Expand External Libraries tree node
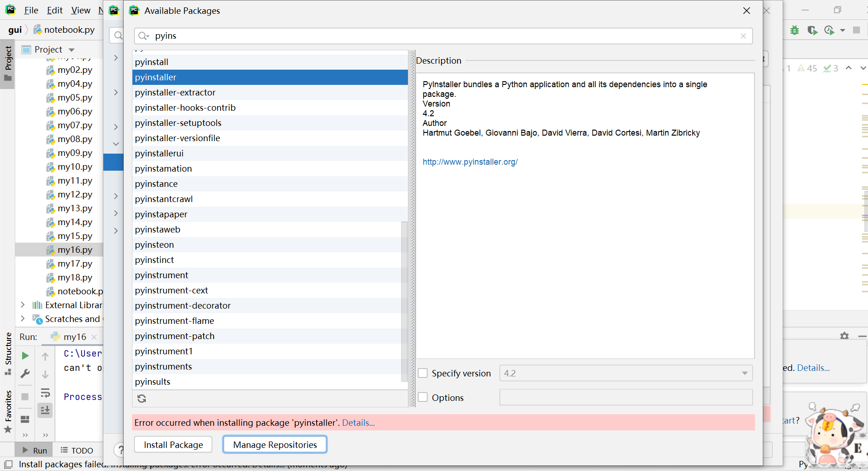The width and height of the screenshot is (868, 471). (23, 305)
